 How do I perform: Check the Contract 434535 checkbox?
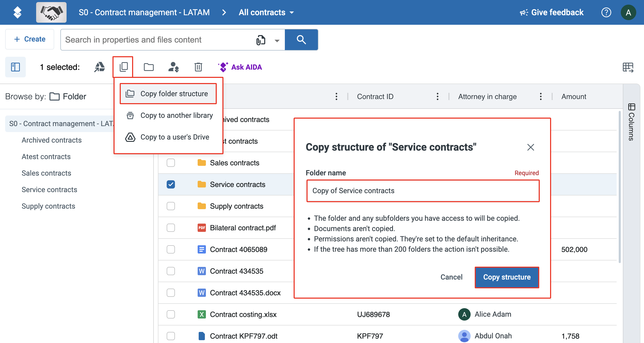tap(171, 271)
